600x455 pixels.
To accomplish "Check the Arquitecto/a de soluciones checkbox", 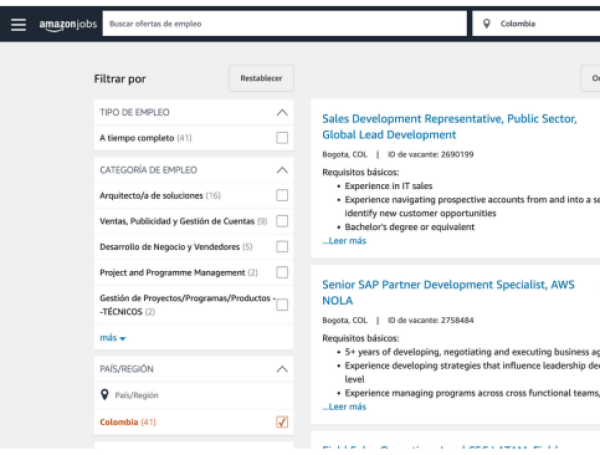I will tap(282, 196).
